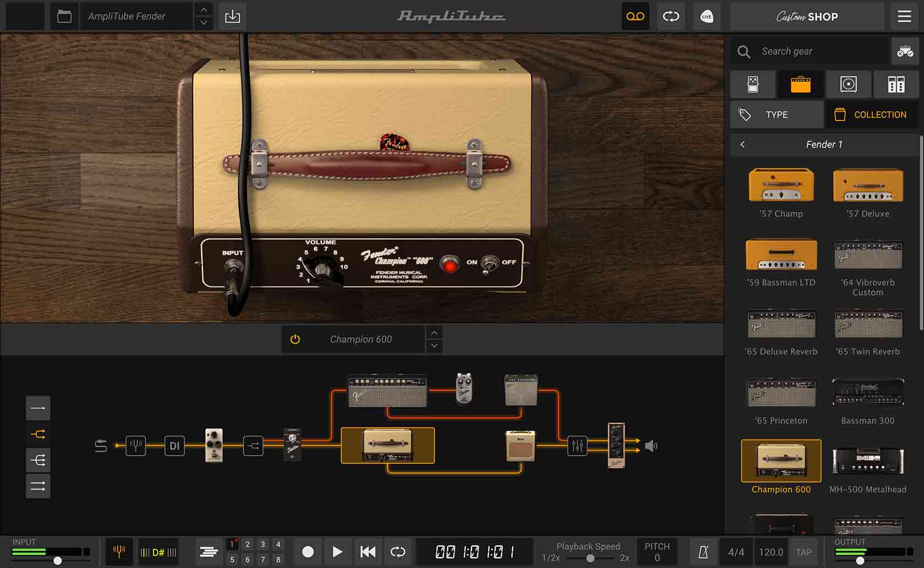This screenshot has width=924, height=568.
Task: Start playback with the play button
Action: (x=337, y=551)
